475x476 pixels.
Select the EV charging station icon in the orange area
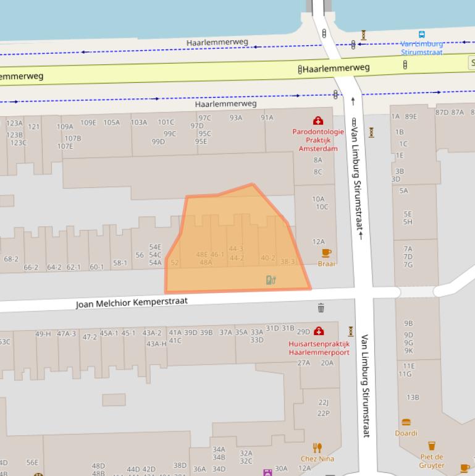[270, 280]
